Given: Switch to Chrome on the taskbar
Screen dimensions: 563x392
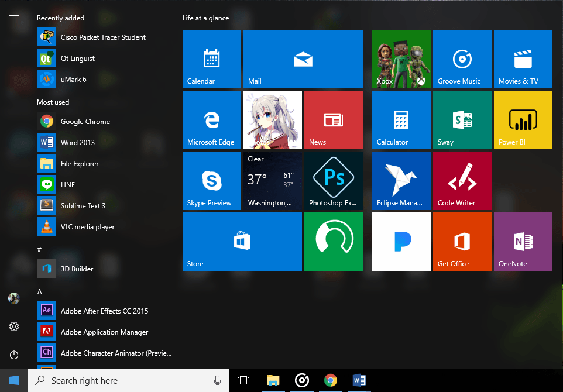Looking at the screenshot, I should (331, 380).
